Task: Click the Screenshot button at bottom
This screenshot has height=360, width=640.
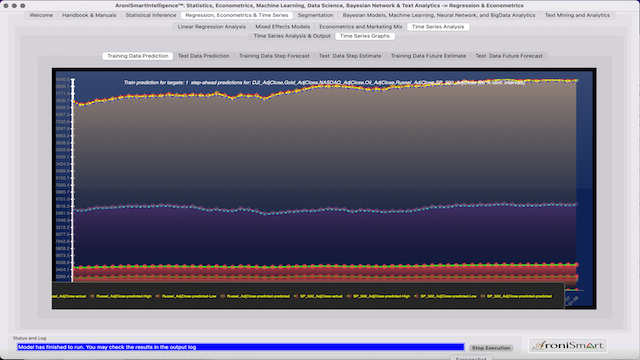Action: tap(471, 358)
